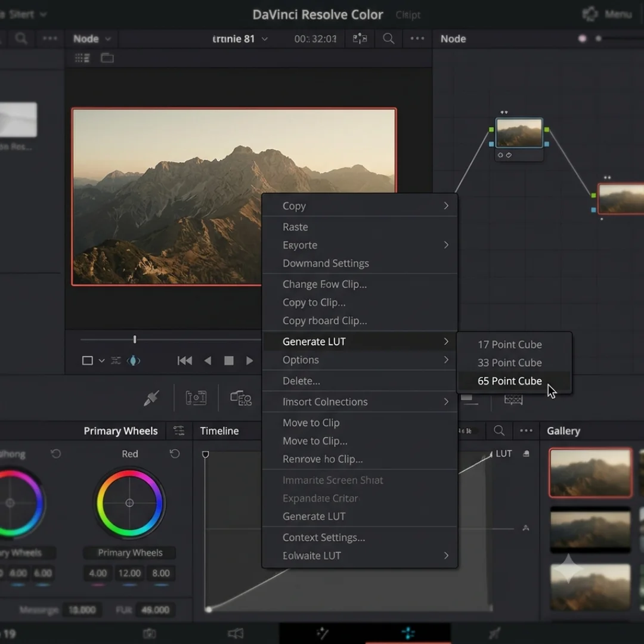Viewport: 644px width, 644px height.
Task: Click the 12.00 value field
Action: click(x=129, y=573)
